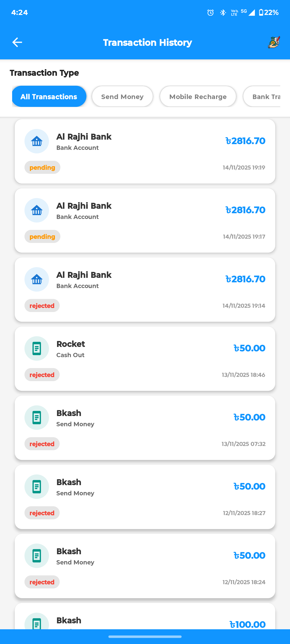Tap receipt icon on Bkash 18:27 transaction
The width and height of the screenshot is (290, 644).
pos(37,487)
